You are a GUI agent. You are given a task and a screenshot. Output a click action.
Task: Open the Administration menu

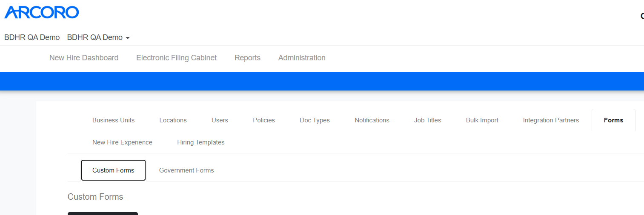tap(302, 58)
